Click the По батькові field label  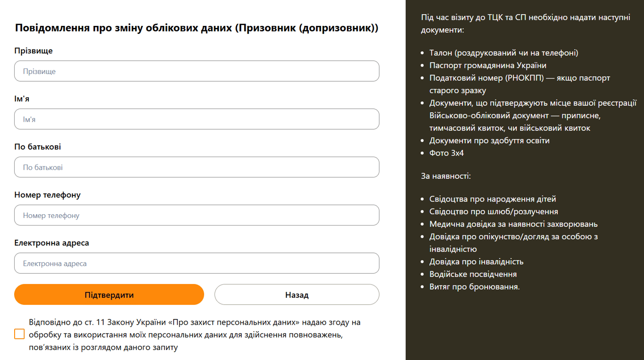38,147
